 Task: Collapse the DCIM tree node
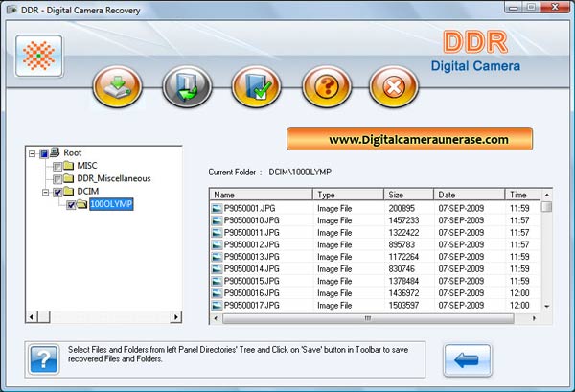coord(45,192)
